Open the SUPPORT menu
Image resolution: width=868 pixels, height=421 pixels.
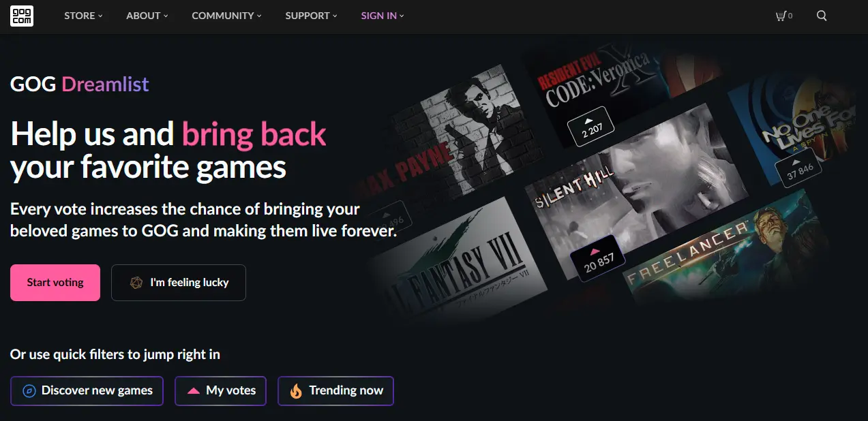coord(311,16)
